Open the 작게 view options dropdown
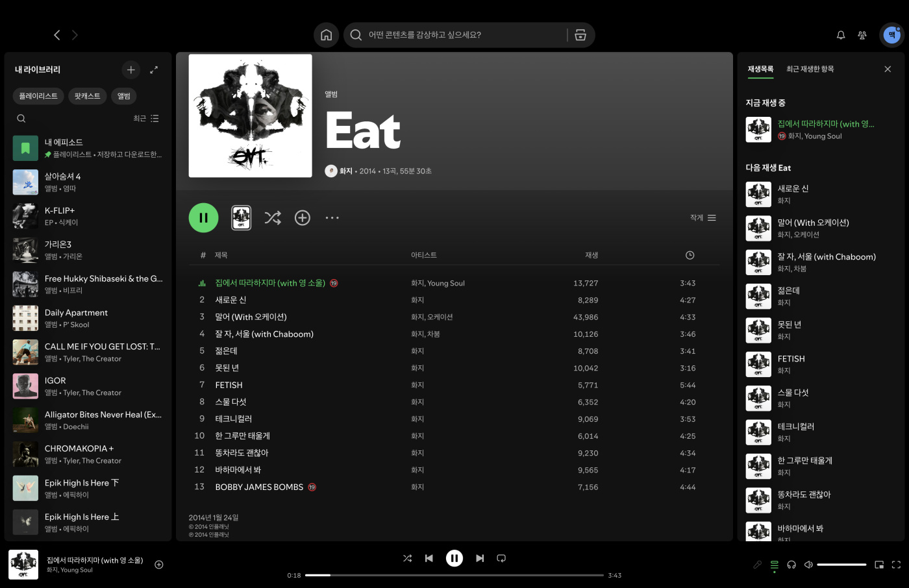The width and height of the screenshot is (909, 588). [x=703, y=218]
